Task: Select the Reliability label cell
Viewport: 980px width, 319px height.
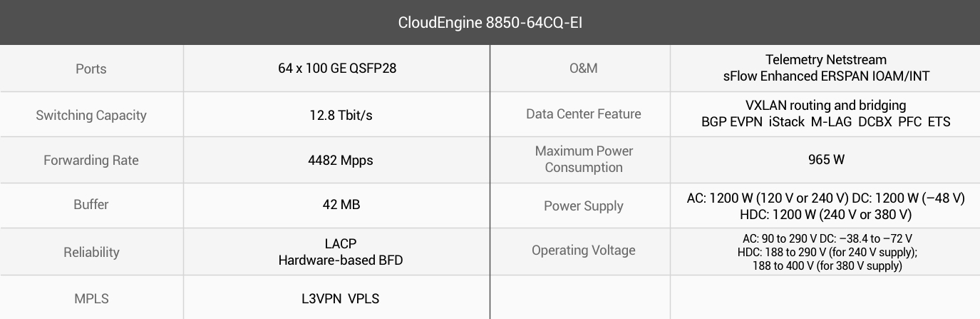Action: click(91, 252)
